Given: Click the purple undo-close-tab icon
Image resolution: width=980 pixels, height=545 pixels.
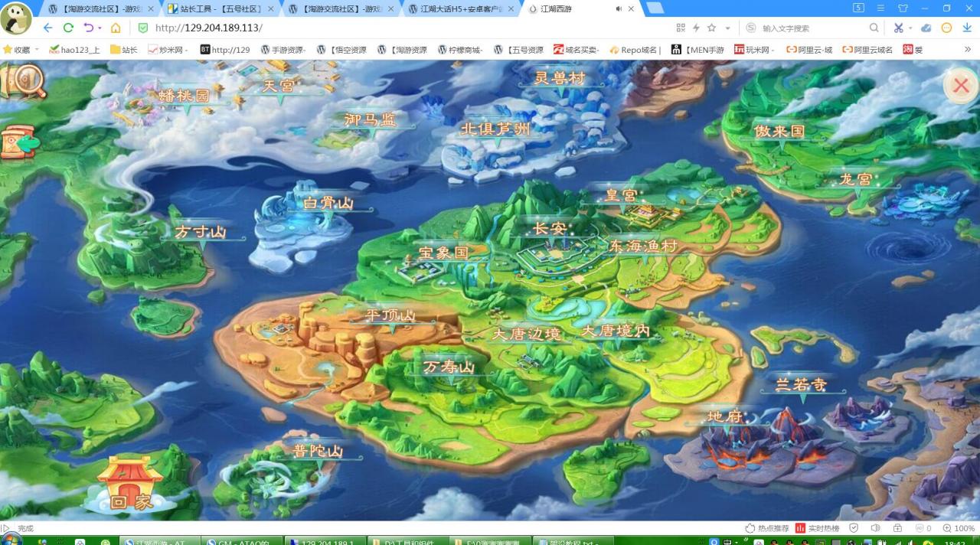Looking at the screenshot, I should click(x=89, y=28).
